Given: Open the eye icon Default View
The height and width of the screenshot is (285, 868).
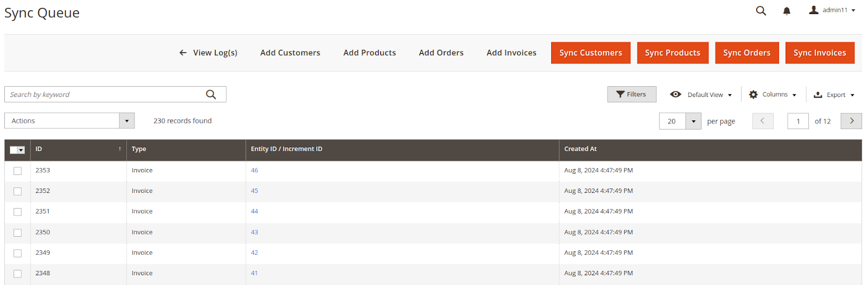Looking at the screenshot, I should [x=675, y=94].
